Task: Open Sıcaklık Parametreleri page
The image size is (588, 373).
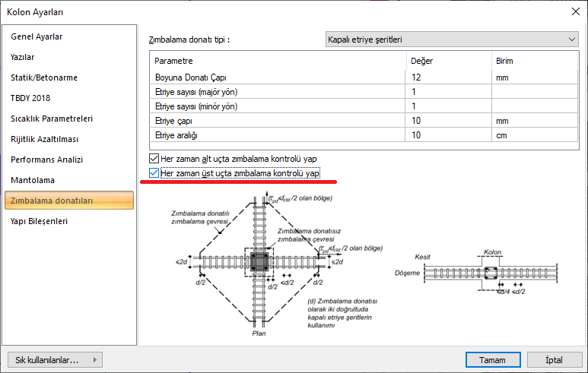Action: click(52, 119)
